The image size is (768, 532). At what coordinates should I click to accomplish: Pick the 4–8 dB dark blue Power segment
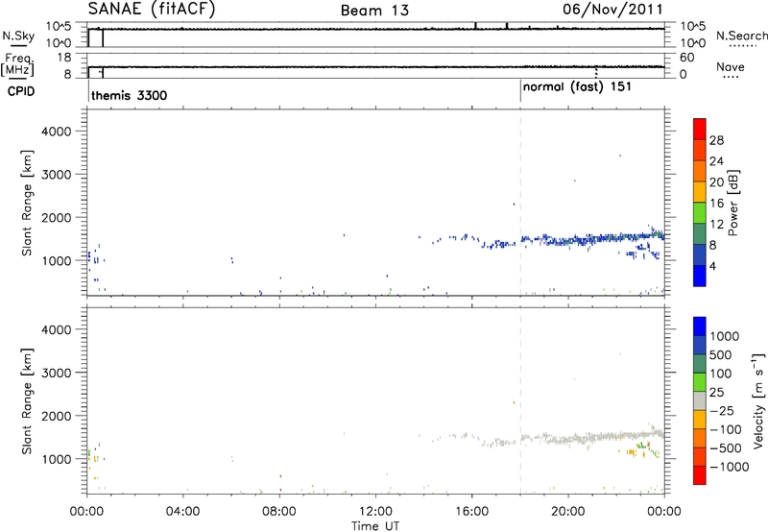coord(700,254)
